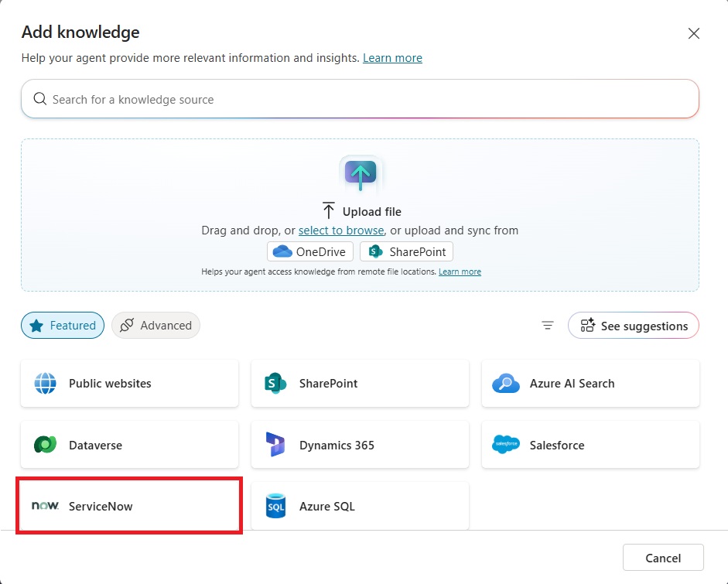Pick the Dataverse green icon
This screenshot has height=584, width=728.
[x=45, y=445]
